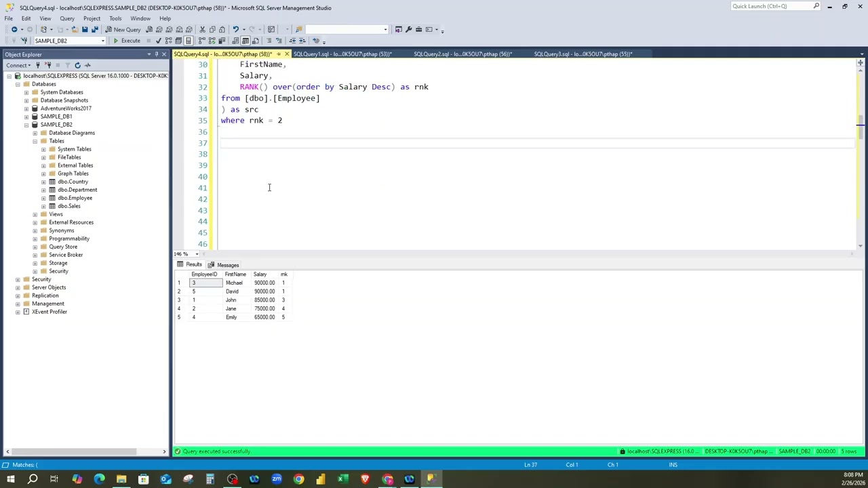Open Brave browser from taskbar
The image size is (868, 488).
pyautogui.click(x=365, y=479)
